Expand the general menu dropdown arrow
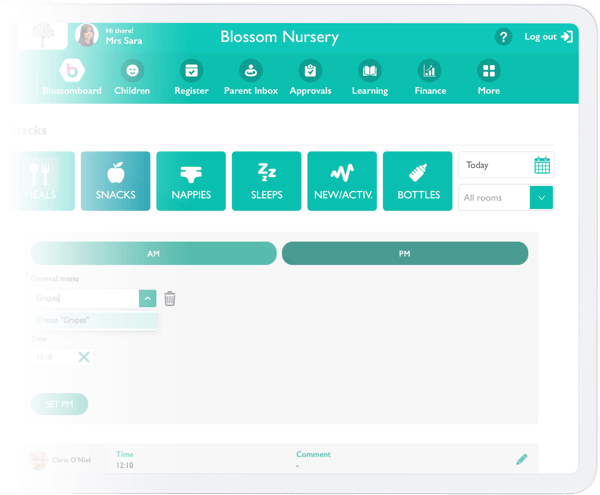 click(x=147, y=298)
